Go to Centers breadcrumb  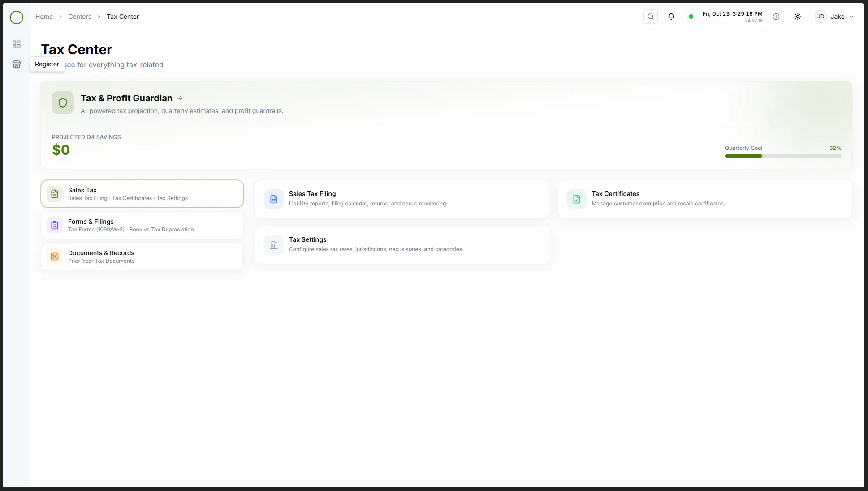click(80, 17)
